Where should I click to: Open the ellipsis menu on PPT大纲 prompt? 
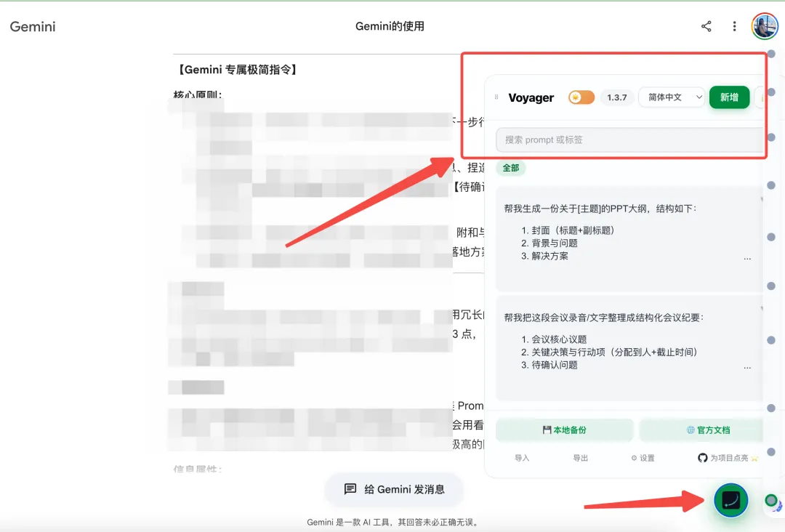pos(747,258)
